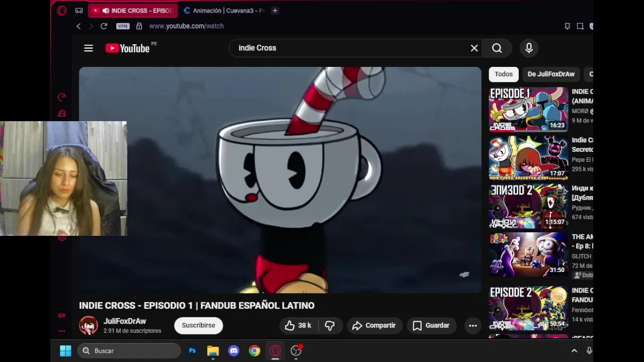Open Photoshop from taskbar

pos(192,351)
